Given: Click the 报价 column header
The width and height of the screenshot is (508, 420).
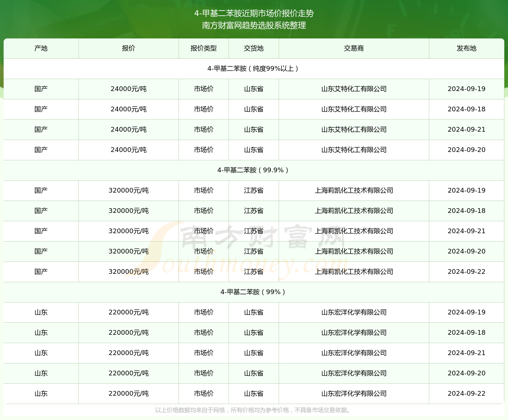Looking at the screenshot, I should (x=128, y=48).
